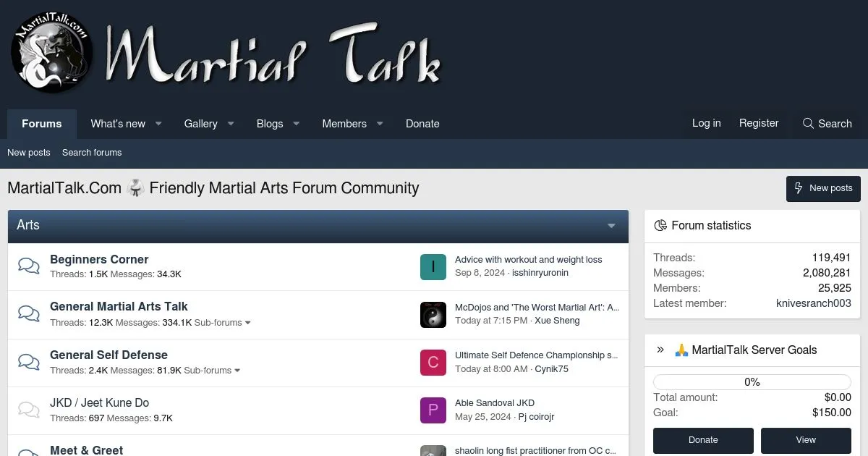Click username Xue Sheng
The width and height of the screenshot is (868, 456).
coord(557,321)
